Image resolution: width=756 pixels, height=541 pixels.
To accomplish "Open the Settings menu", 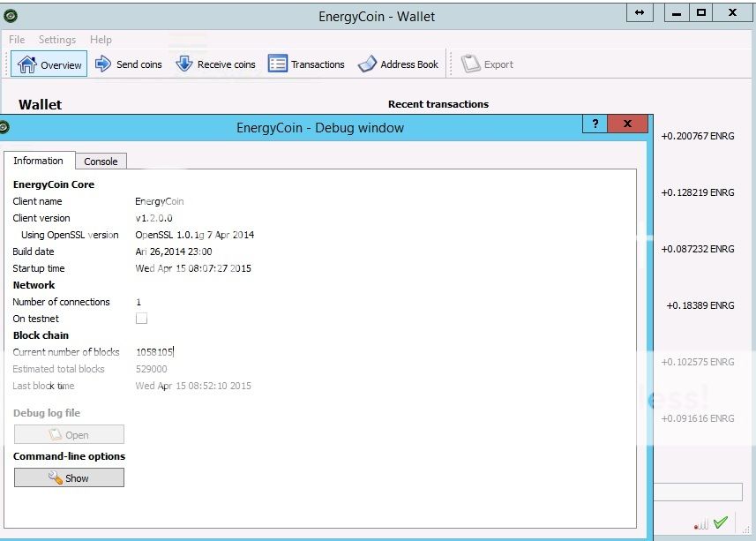I will tap(56, 40).
